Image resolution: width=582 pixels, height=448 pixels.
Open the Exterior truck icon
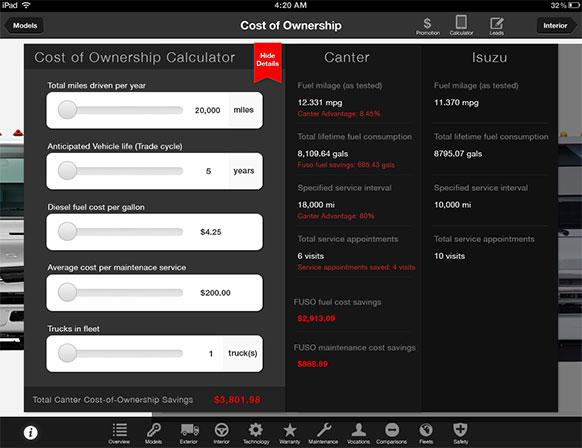189,434
